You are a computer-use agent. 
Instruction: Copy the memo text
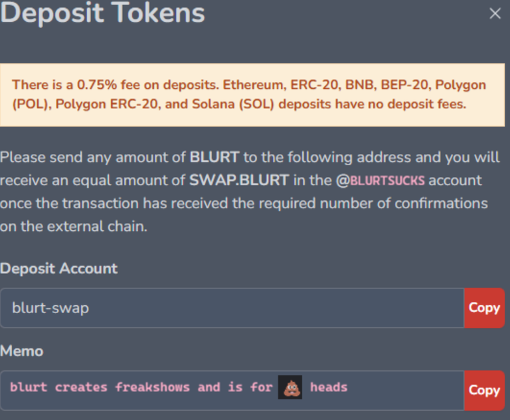484,390
